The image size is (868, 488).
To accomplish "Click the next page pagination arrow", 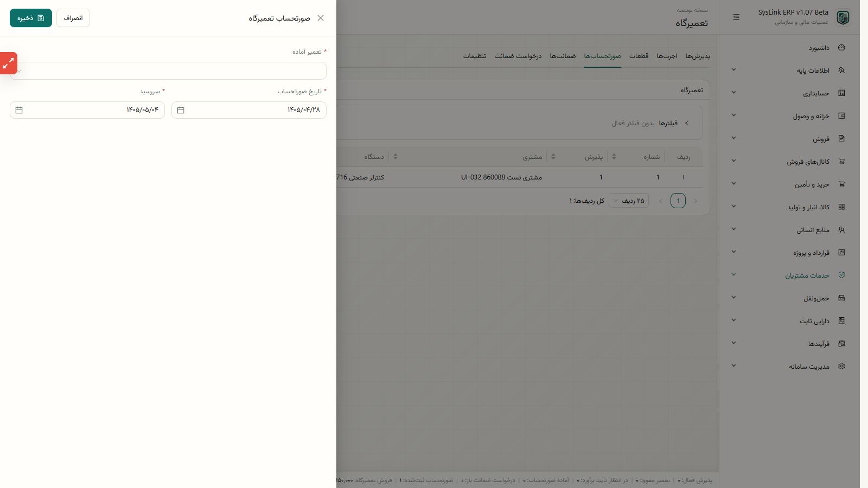I will [660, 201].
